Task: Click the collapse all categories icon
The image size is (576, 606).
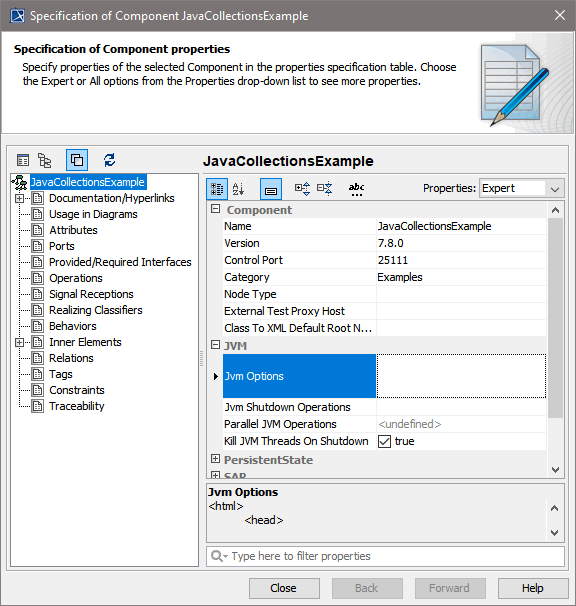Action: 324,189
